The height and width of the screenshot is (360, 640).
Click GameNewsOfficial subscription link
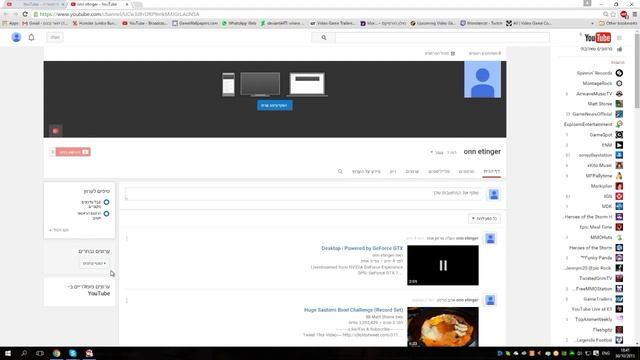(592, 114)
